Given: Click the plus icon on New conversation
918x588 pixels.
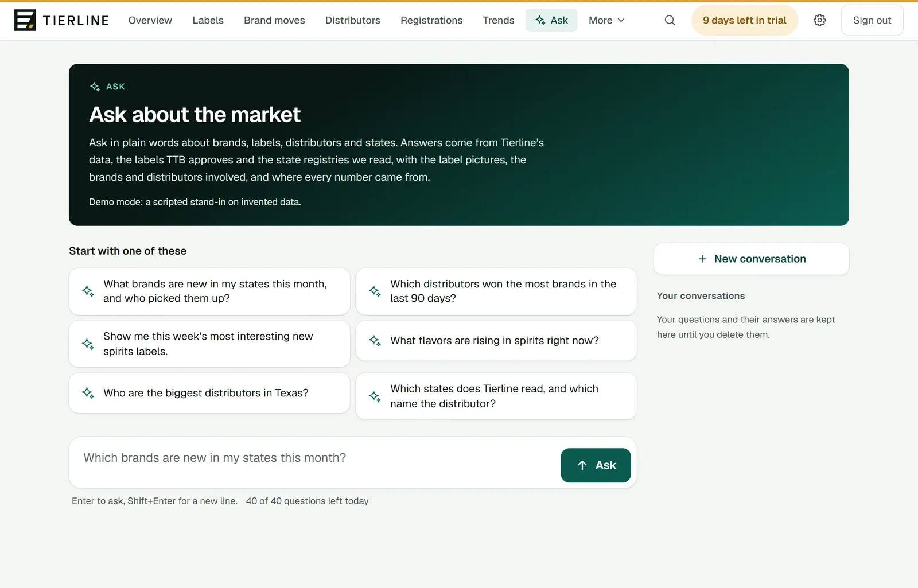Looking at the screenshot, I should (703, 259).
